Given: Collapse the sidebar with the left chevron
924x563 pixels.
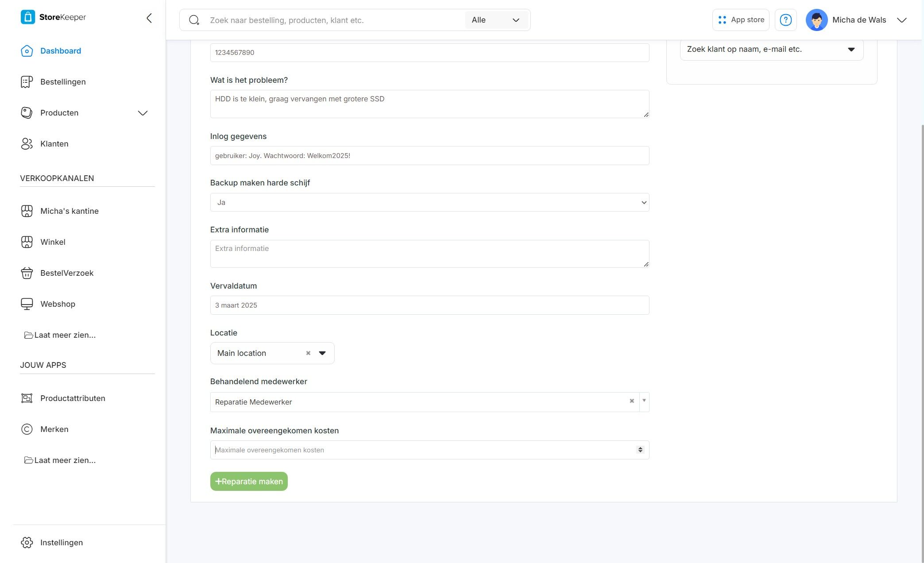Looking at the screenshot, I should (149, 18).
